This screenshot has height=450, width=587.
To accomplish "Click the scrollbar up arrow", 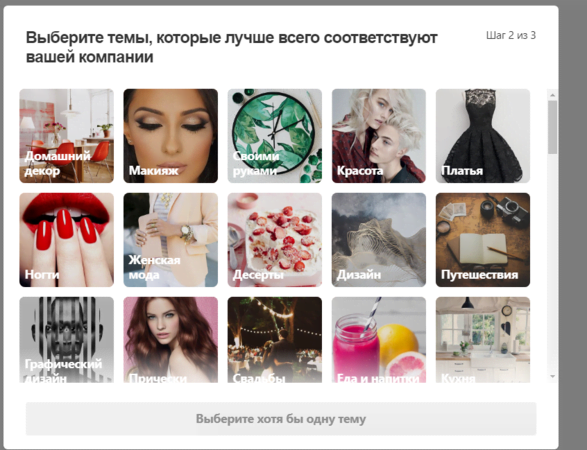I will click(x=552, y=95).
